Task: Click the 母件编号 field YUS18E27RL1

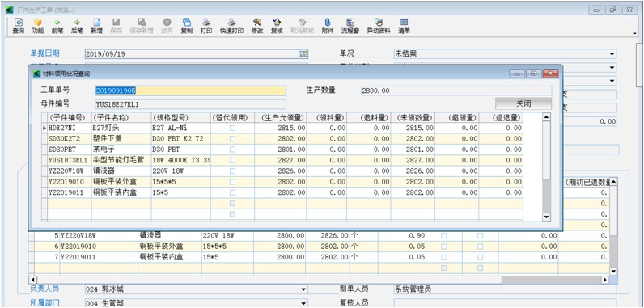Action: [x=190, y=104]
